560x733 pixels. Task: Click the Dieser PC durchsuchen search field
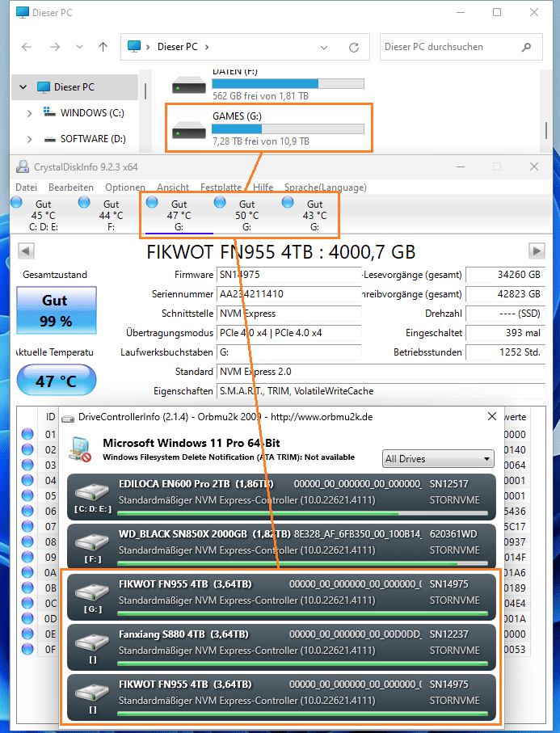coord(461,47)
